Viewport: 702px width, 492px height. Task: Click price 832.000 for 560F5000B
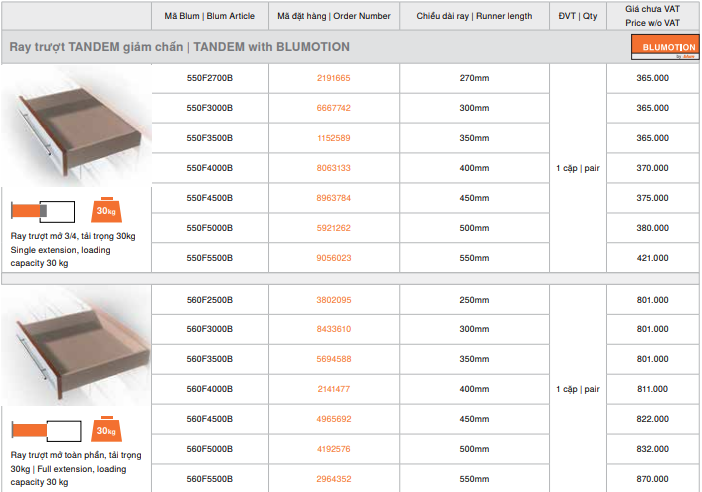652,449
